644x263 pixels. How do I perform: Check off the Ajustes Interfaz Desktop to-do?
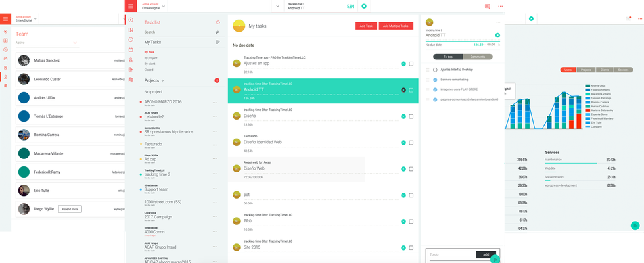point(435,69)
